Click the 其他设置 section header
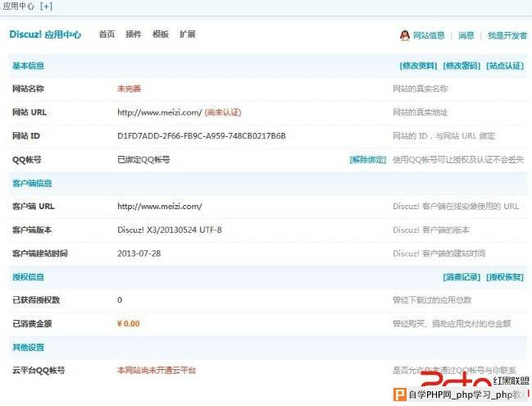This screenshot has width=532, height=406. 28,347
